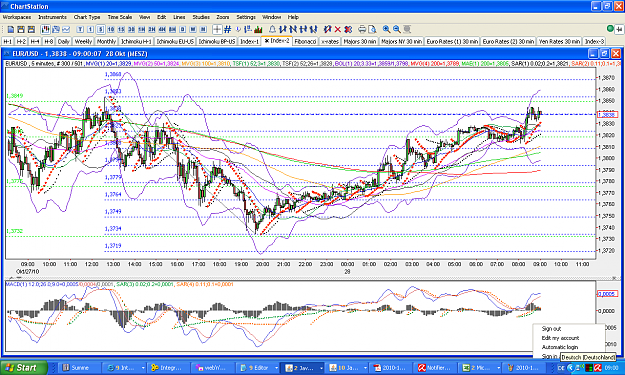Switch to the Majors 30 min tab
This screenshot has height=375, width=625.
[x=360, y=41]
